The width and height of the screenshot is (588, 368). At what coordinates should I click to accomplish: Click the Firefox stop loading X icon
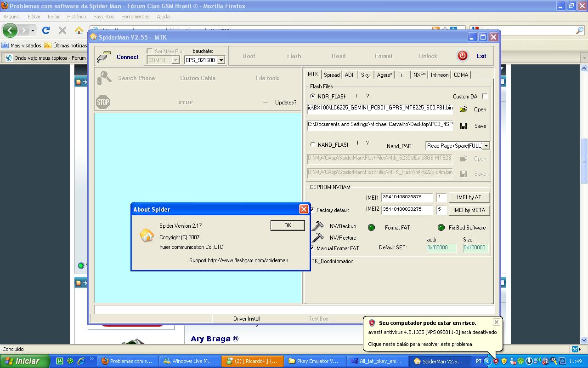click(62, 30)
